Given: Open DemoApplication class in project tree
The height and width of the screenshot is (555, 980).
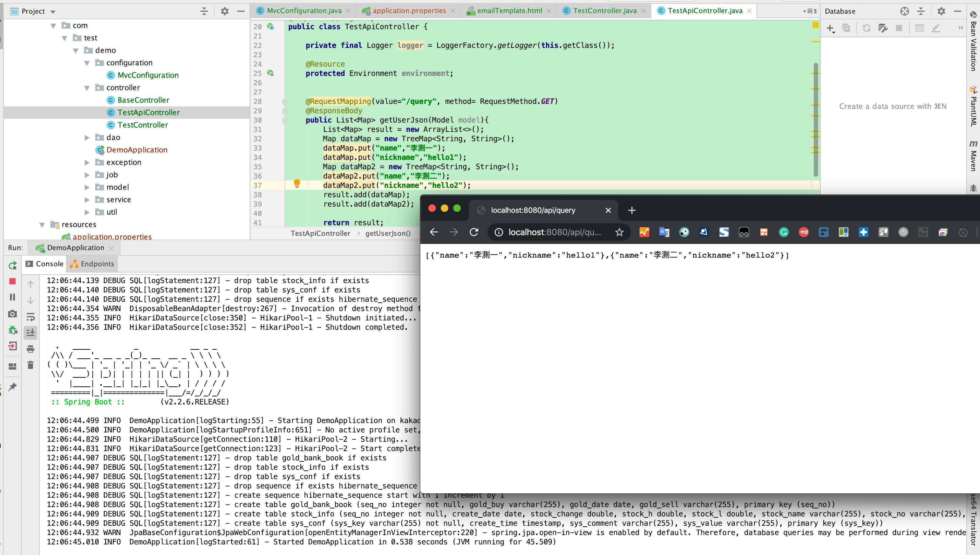Looking at the screenshot, I should coord(137,150).
